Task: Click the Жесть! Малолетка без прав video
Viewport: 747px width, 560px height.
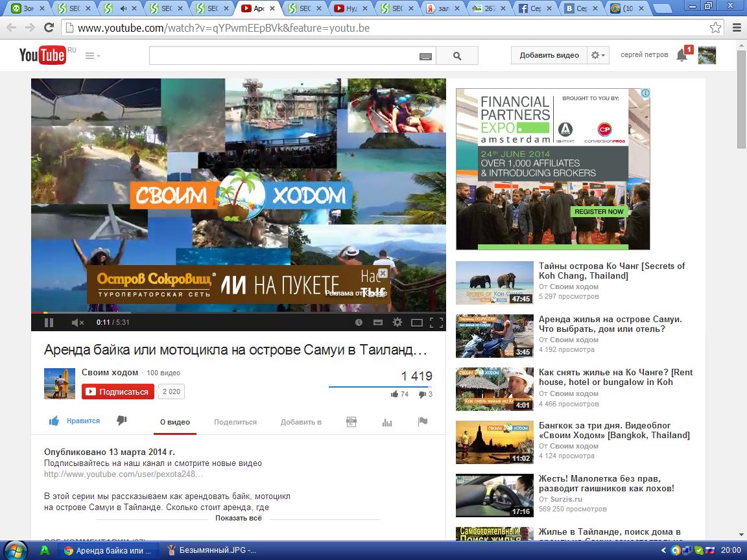Action: (606, 484)
